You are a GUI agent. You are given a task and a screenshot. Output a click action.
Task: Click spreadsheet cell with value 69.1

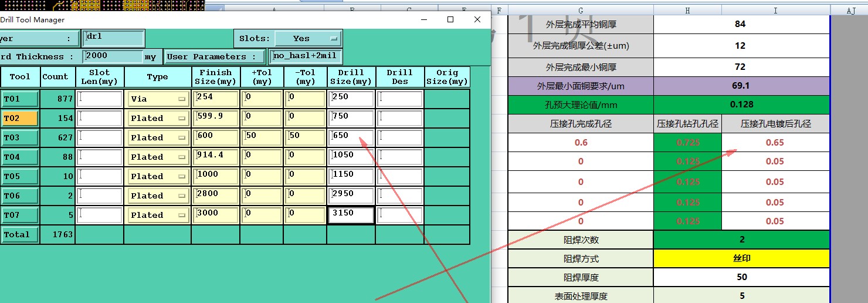point(742,86)
